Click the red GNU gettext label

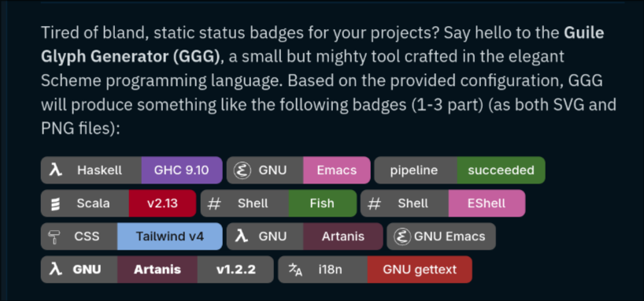click(420, 269)
